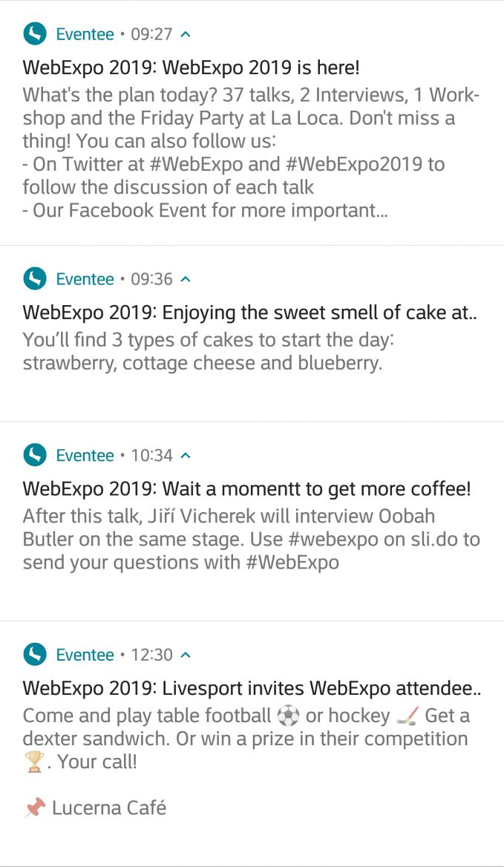The image size is (504, 867).
Task: Open 'Wait a momentt to get more coffee!' notification
Action: (247, 489)
